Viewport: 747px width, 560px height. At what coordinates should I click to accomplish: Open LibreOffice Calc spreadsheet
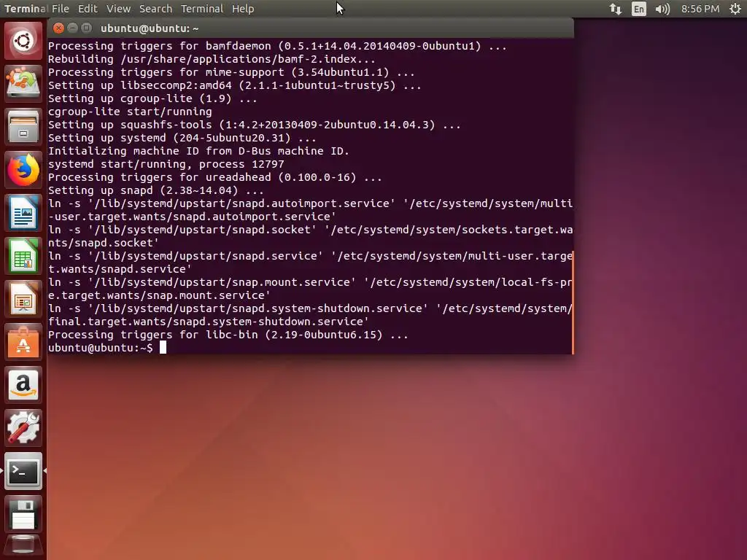point(23,256)
